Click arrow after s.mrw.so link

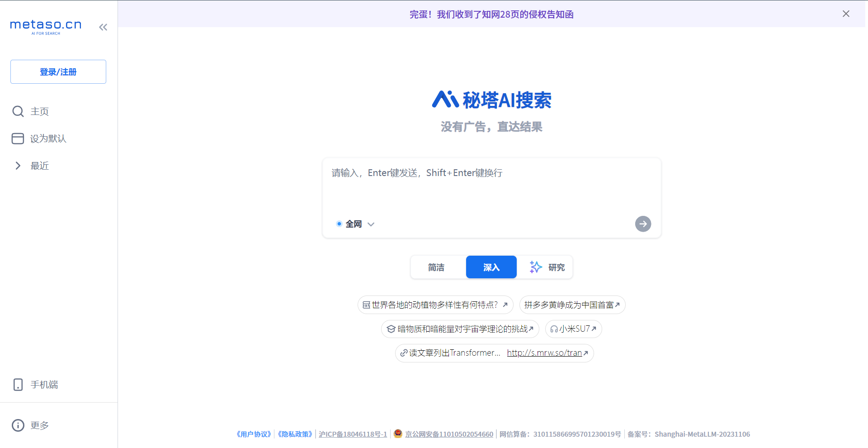tap(586, 353)
